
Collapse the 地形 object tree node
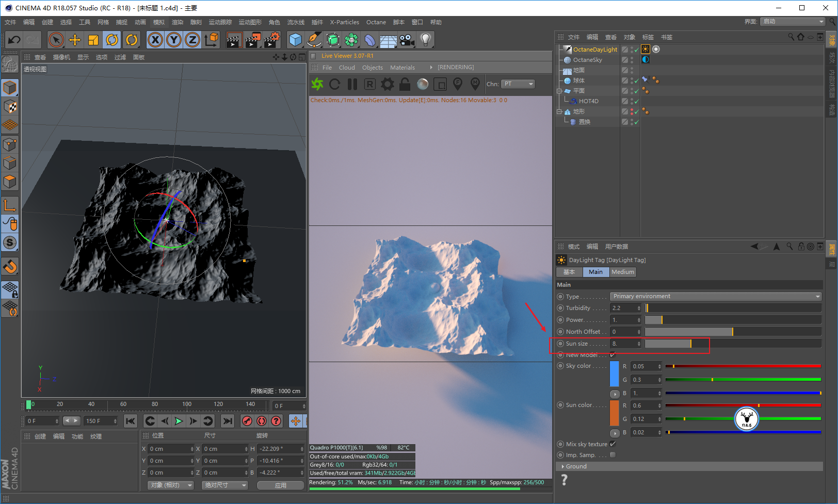(x=559, y=111)
